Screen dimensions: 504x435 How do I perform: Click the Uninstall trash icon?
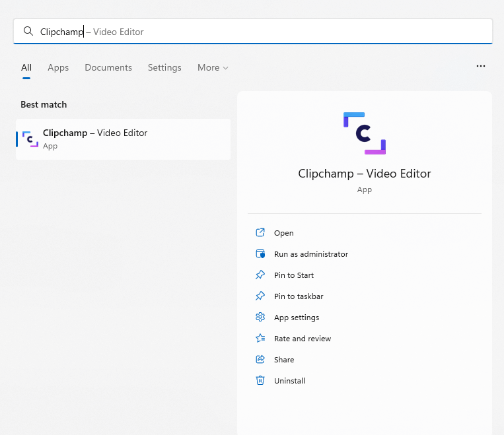tap(260, 381)
